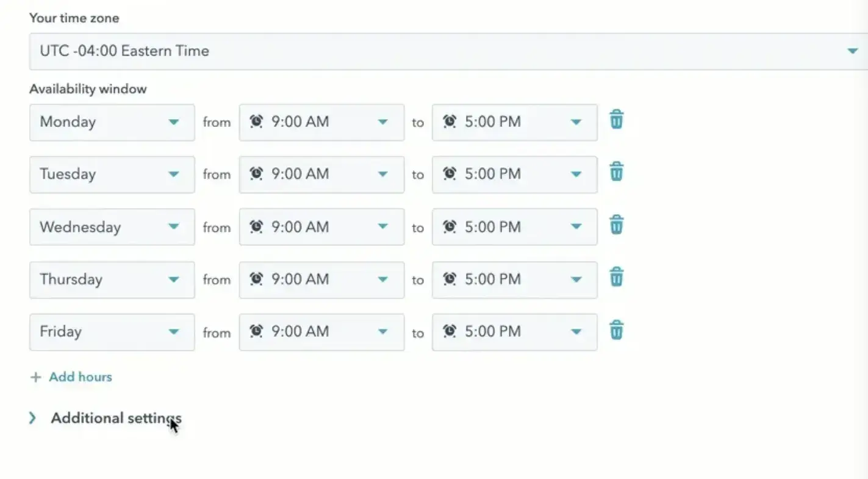Click the clock icon in Friday's end time
868x479 pixels.
[450, 331]
